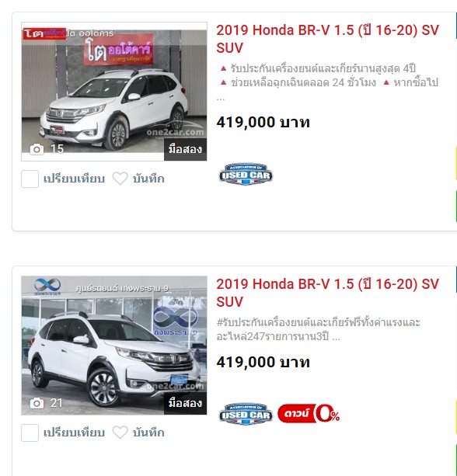Image resolution: width=457 pixels, height=476 pixels.
Task: Click the camera icon showing 15 photos
Action: click(x=37, y=149)
